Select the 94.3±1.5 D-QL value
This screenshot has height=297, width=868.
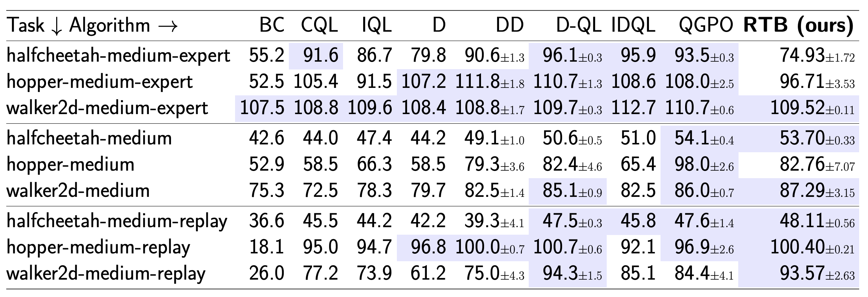(572, 273)
